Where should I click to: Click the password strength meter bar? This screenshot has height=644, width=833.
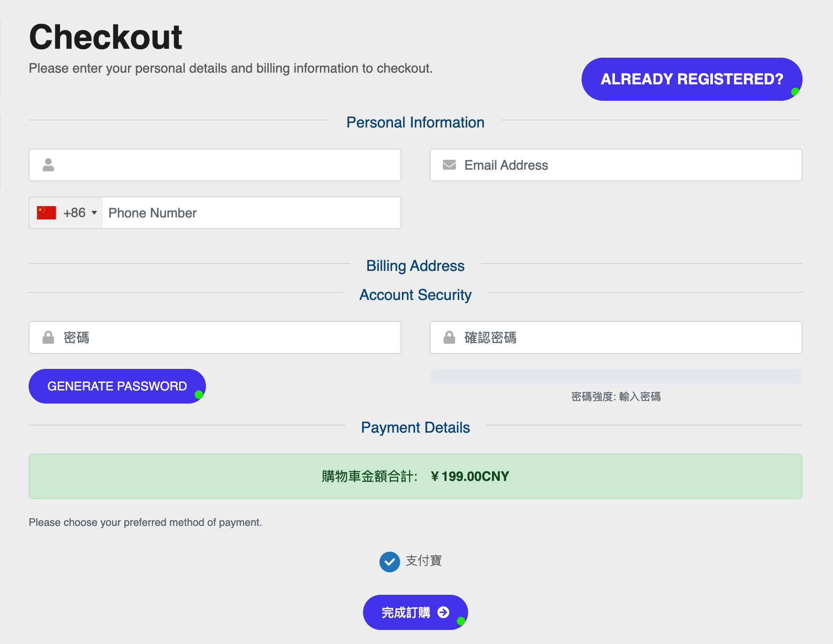coord(615,376)
